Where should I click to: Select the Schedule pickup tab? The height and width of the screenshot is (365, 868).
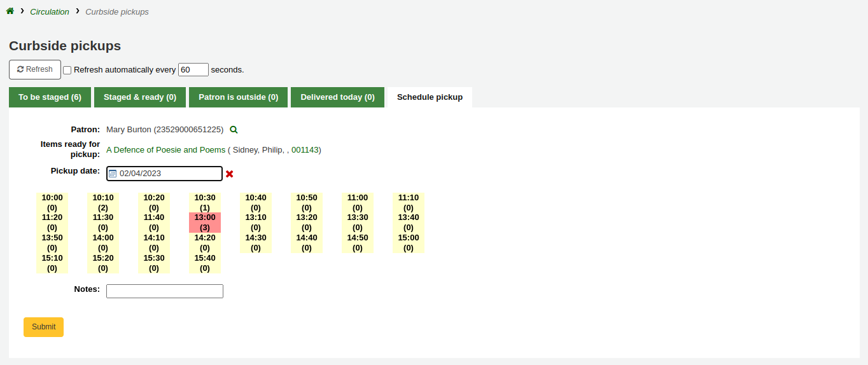430,97
